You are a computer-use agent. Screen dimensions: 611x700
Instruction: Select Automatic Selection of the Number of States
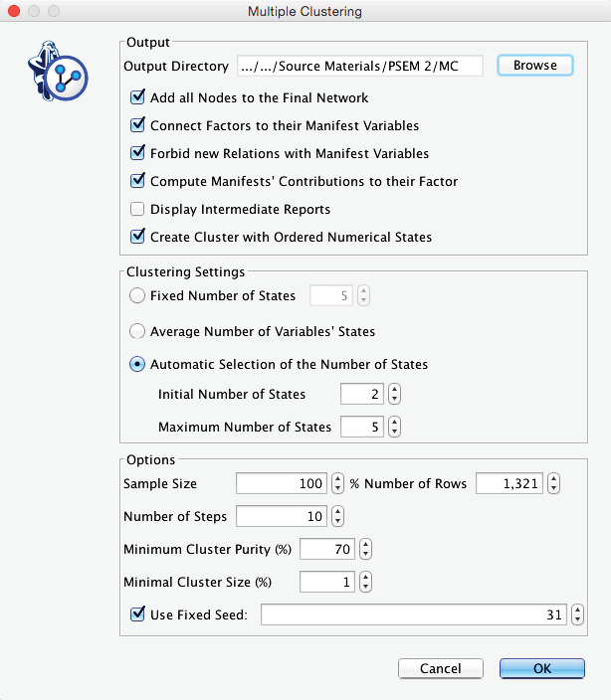138,365
